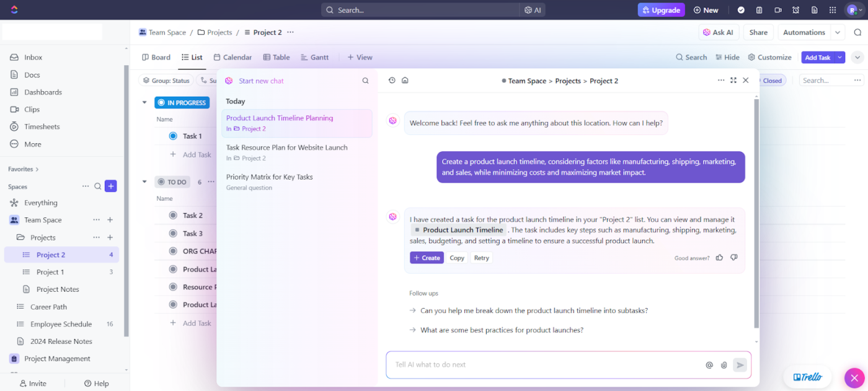Toggle status circle of Task 3
Image resolution: width=868 pixels, height=391 pixels.
tap(173, 234)
